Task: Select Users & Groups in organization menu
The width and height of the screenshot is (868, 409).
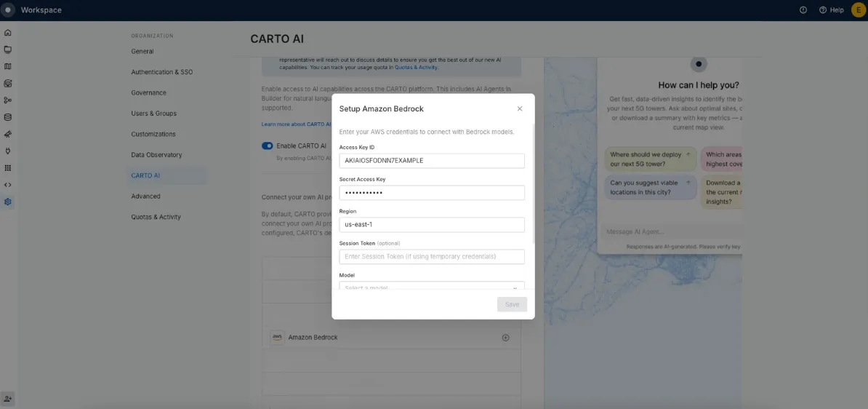Action: click(153, 114)
